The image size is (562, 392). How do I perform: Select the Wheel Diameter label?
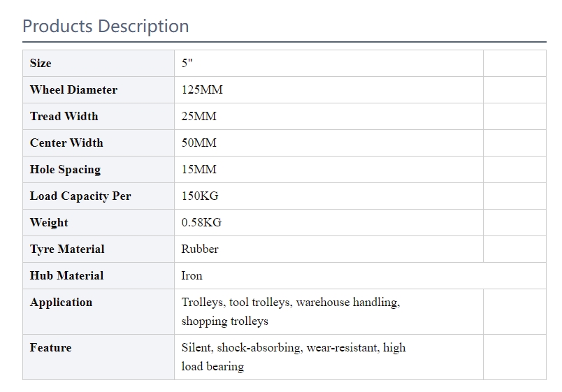point(73,89)
